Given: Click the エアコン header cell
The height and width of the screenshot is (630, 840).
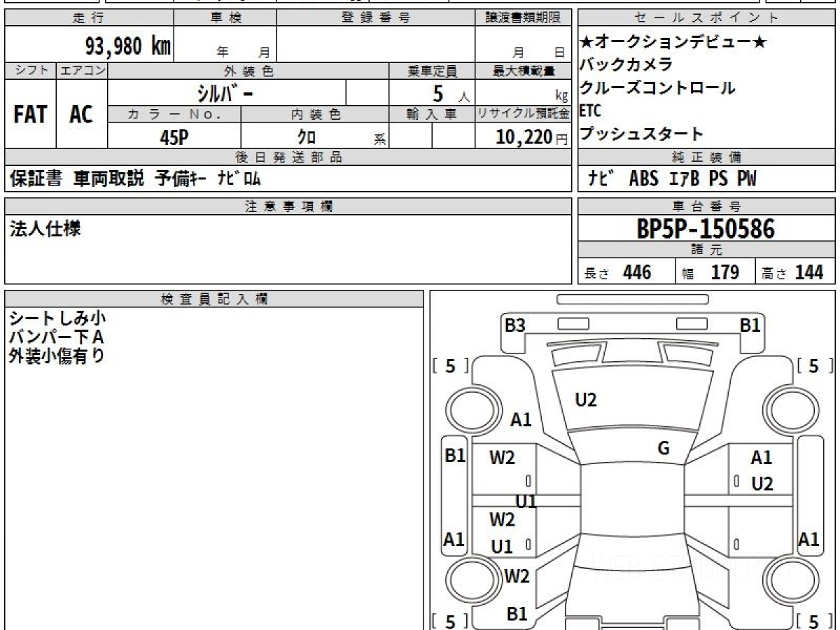Looking at the screenshot, I should (83, 71).
